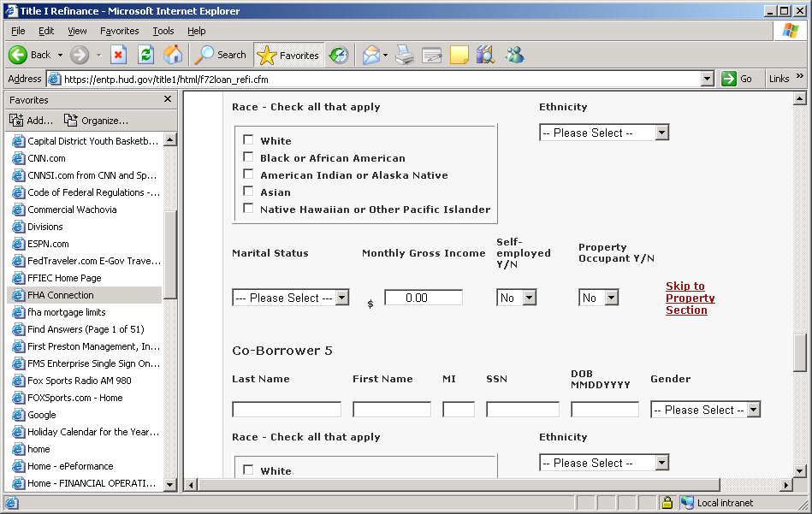The image size is (812, 514).
Task: Click the Refresh toolbar icon
Action: pyautogui.click(x=145, y=55)
